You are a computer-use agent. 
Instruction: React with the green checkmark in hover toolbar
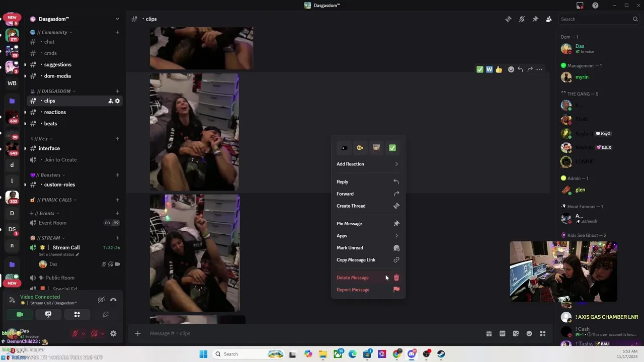[x=480, y=69]
